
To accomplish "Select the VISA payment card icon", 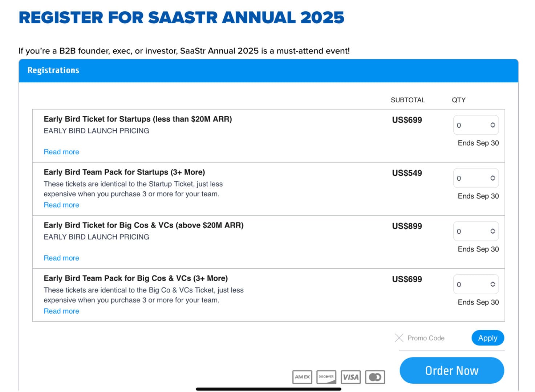I will pos(350,377).
